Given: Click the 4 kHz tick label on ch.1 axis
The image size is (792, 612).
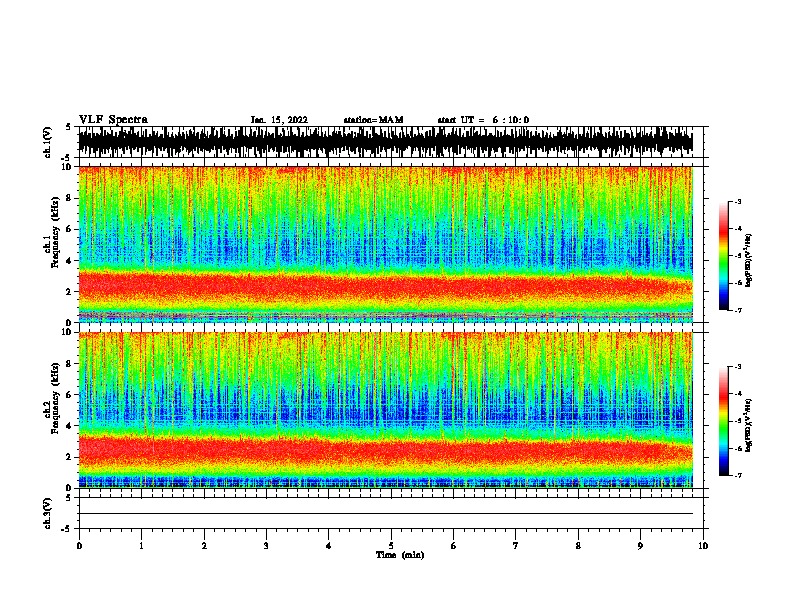Looking at the screenshot, I should [70, 261].
